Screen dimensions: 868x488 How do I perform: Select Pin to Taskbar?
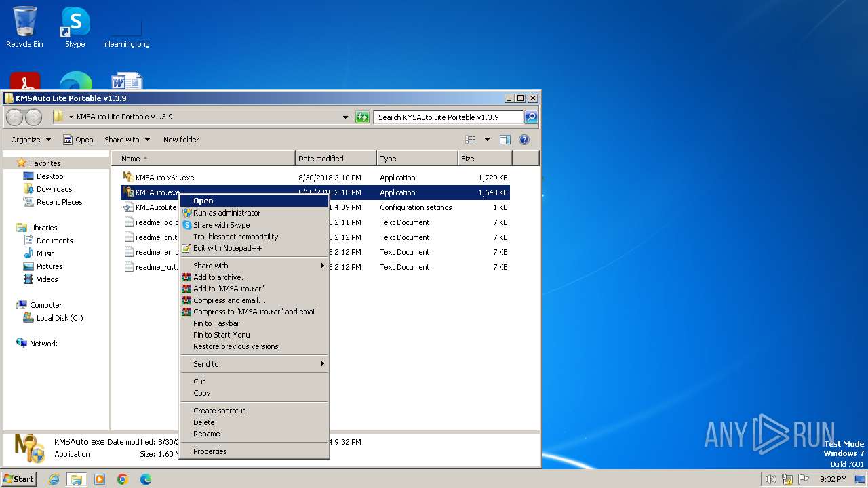pos(254,323)
